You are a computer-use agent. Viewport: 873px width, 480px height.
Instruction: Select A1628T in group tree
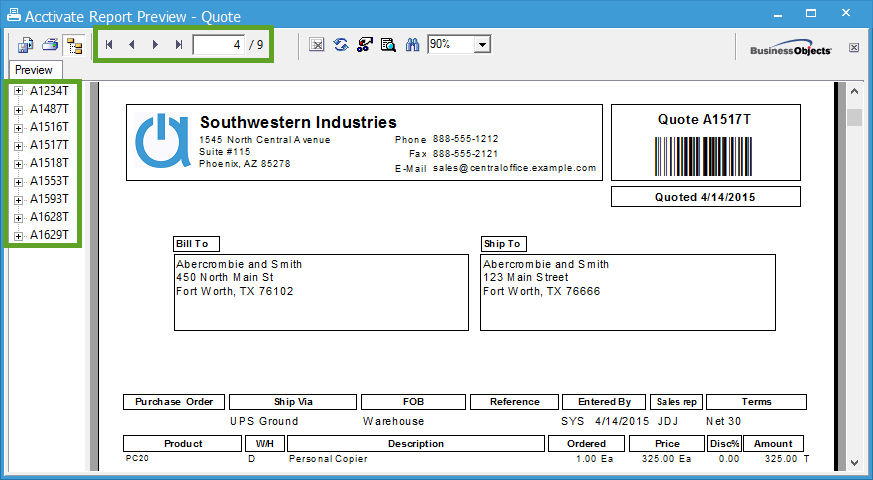tap(50, 217)
